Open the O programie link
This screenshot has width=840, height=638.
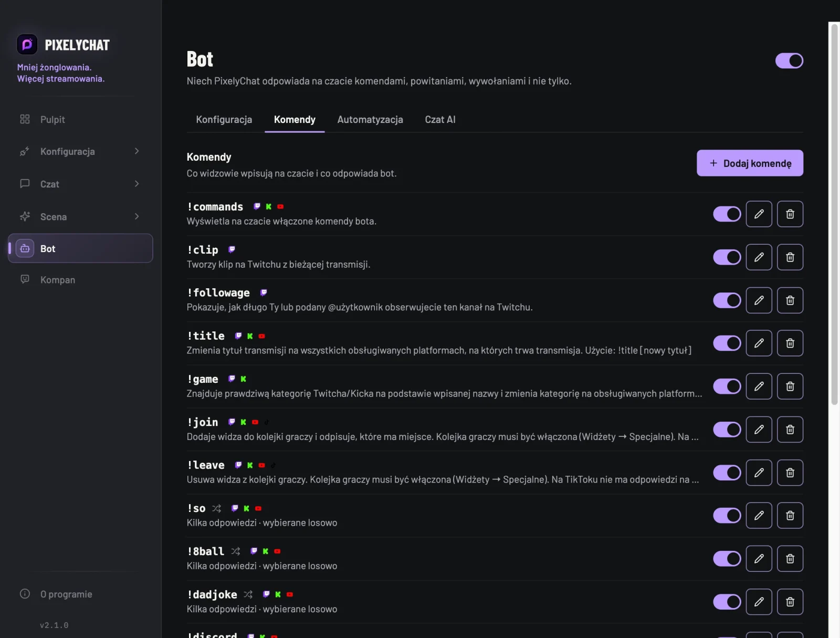click(x=66, y=594)
